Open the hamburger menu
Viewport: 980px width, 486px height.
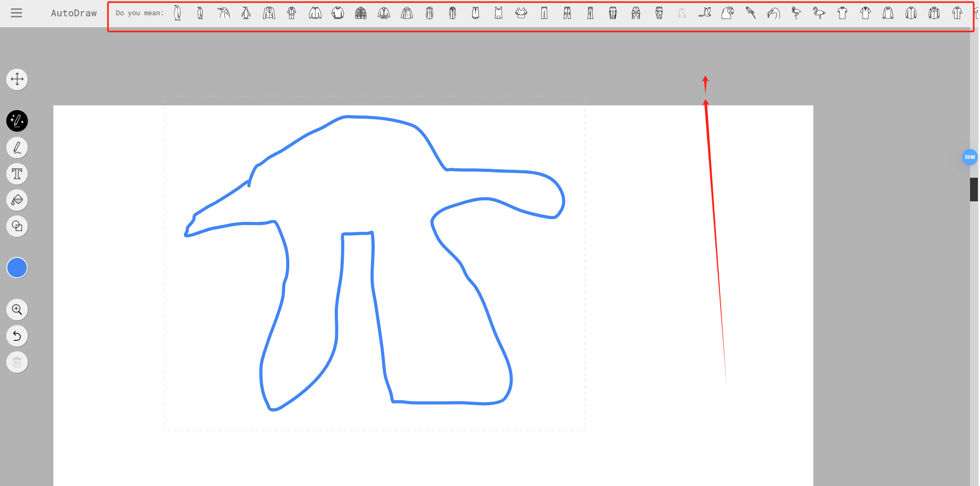[17, 13]
